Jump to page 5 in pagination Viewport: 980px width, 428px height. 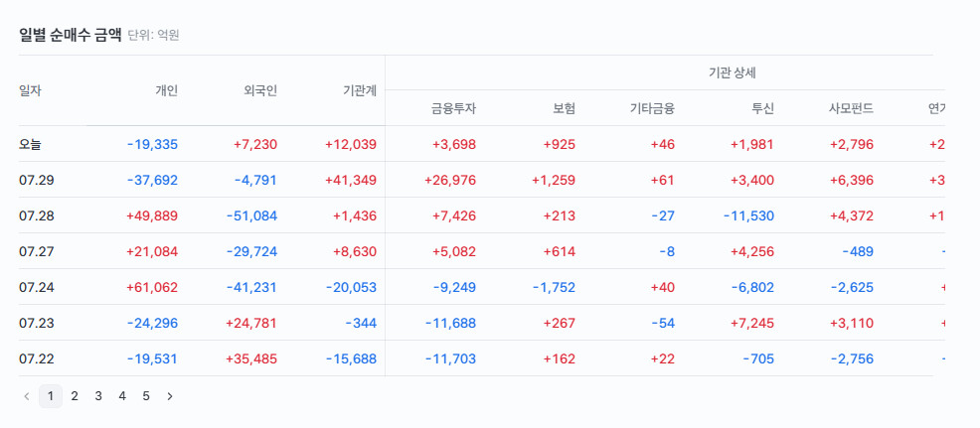(x=146, y=396)
